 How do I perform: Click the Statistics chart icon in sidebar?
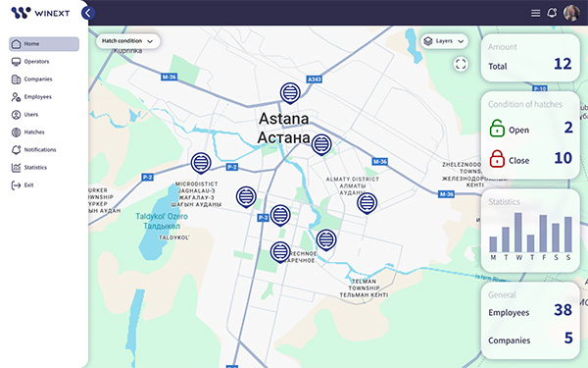[x=16, y=168]
